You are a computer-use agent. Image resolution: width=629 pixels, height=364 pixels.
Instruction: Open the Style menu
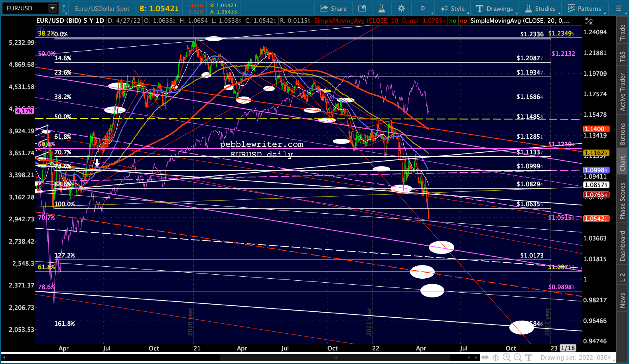click(453, 8)
